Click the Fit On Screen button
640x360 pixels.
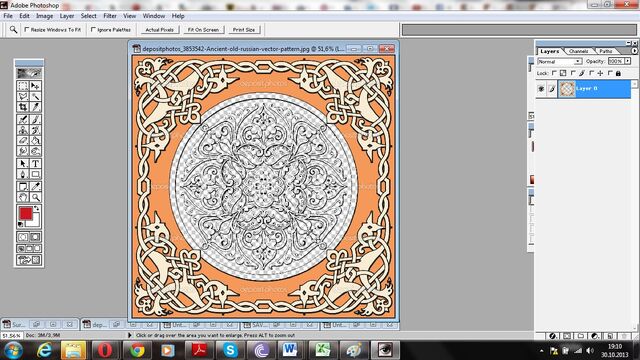[x=203, y=30]
